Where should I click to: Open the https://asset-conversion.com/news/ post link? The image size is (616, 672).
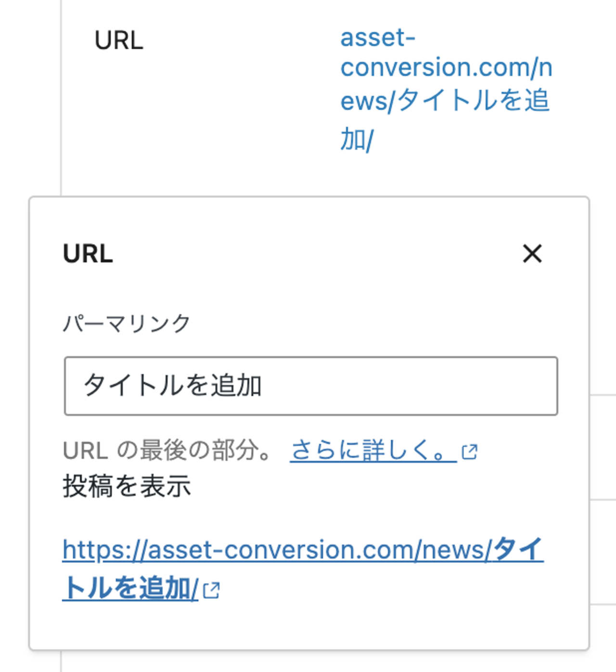click(x=303, y=569)
